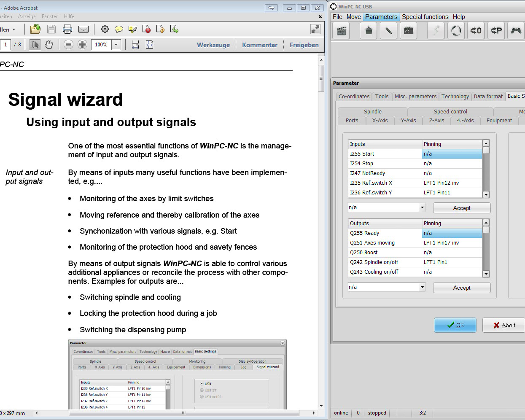Click the Acrobat horizontal scrollbar thumb
525x420 pixels.
pyautogui.click(x=184, y=413)
